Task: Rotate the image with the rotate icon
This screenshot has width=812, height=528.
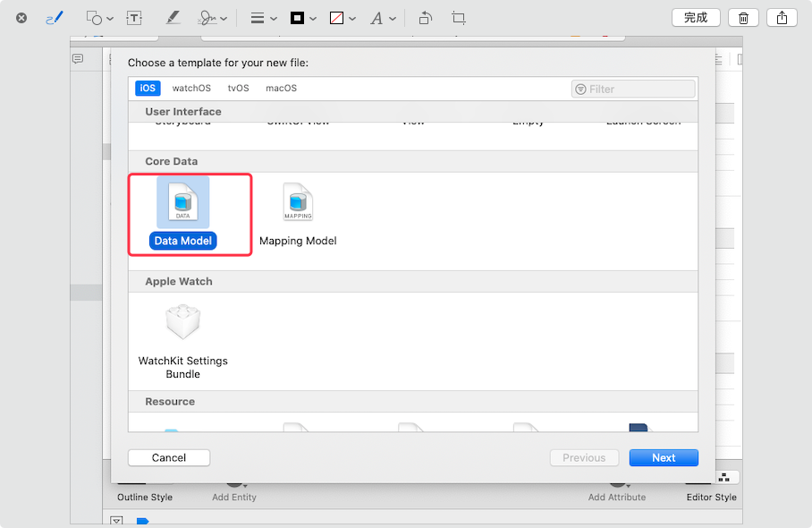Action: pyautogui.click(x=425, y=18)
